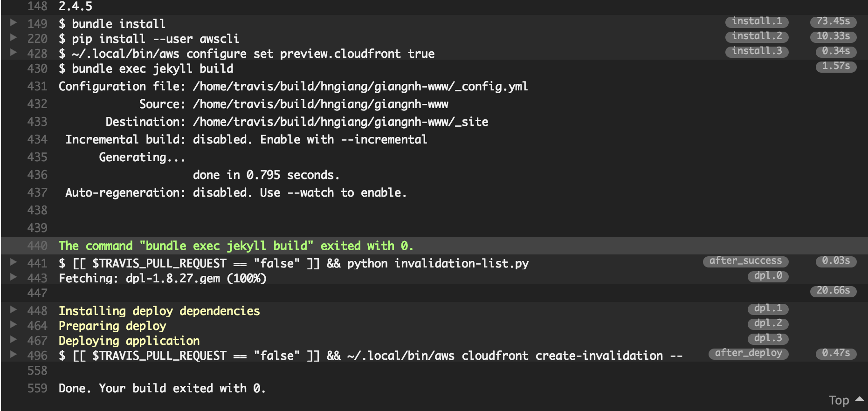Select line number 436
The width and height of the screenshot is (868, 411).
click(x=37, y=175)
